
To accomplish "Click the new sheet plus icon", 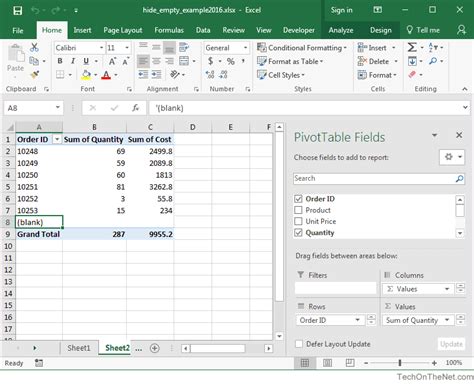I will point(154,348).
